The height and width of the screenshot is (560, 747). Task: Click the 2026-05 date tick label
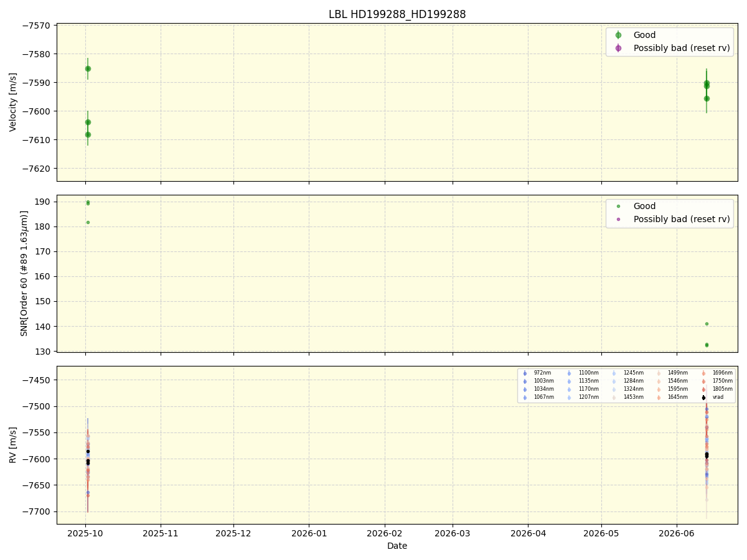[x=601, y=534]
